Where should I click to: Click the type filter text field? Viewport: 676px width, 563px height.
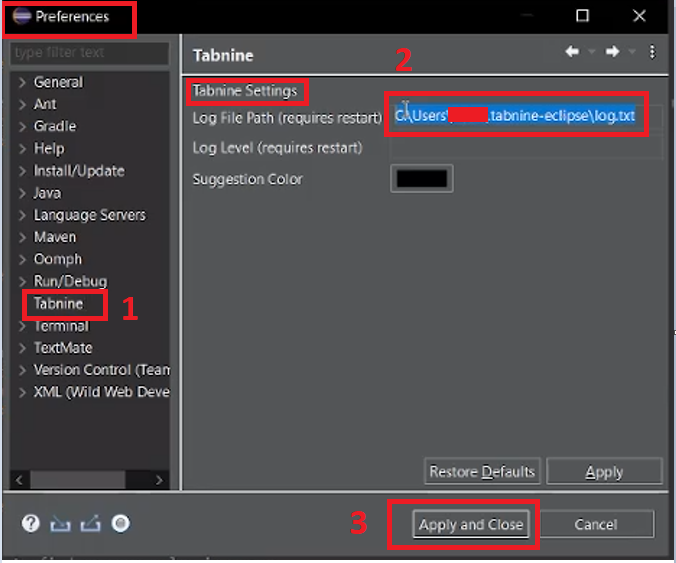[90, 53]
